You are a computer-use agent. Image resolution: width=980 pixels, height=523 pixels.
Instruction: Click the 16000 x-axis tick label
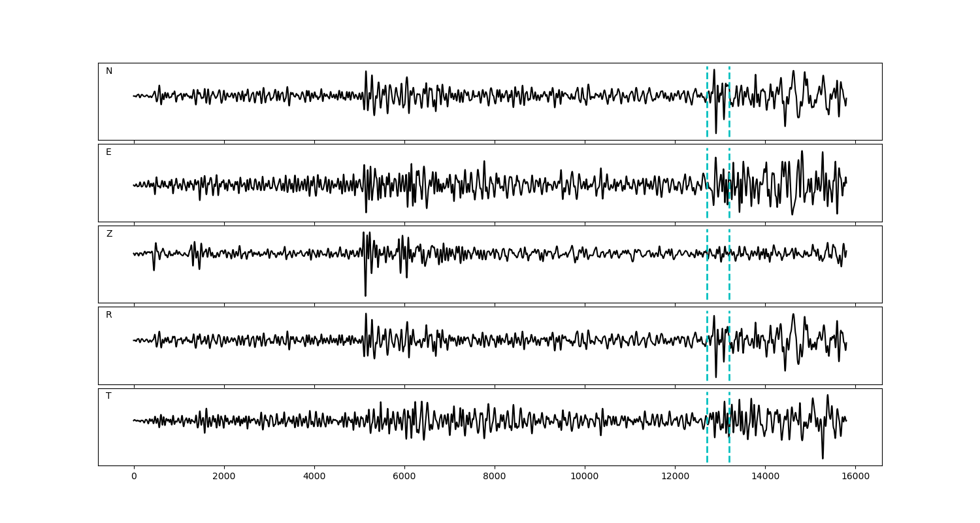pyautogui.click(x=855, y=477)
